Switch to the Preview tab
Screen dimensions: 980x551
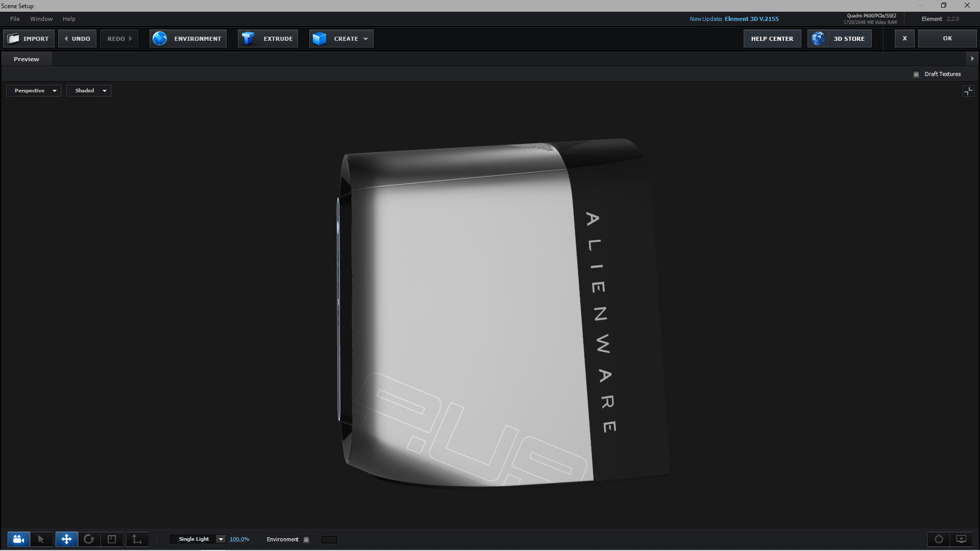coord(27,59)
